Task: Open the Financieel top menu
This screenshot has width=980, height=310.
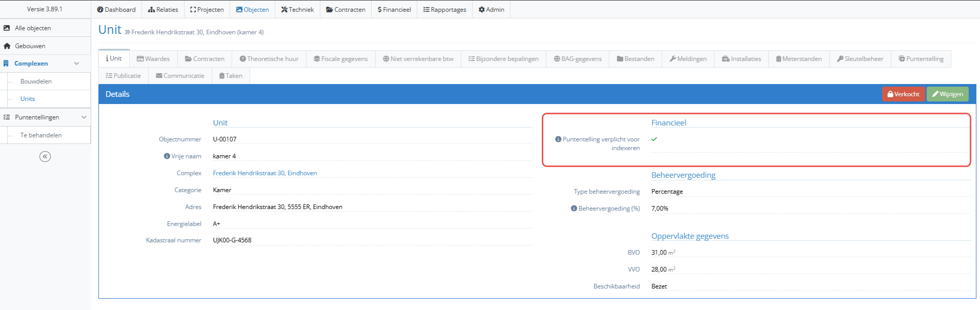Action: pos(394,9)
